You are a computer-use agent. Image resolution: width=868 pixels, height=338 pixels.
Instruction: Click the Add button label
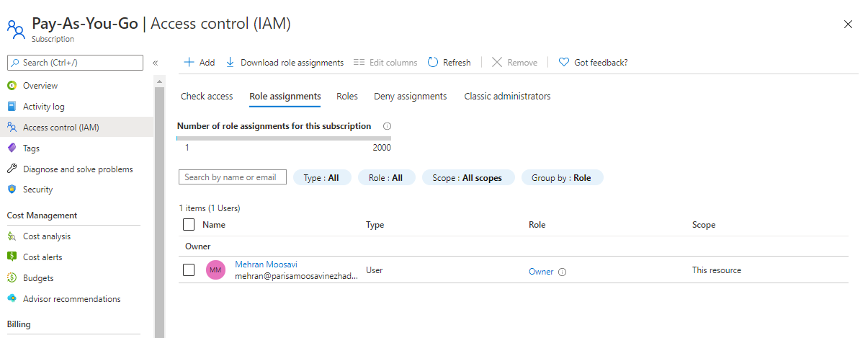click(207, 63)
